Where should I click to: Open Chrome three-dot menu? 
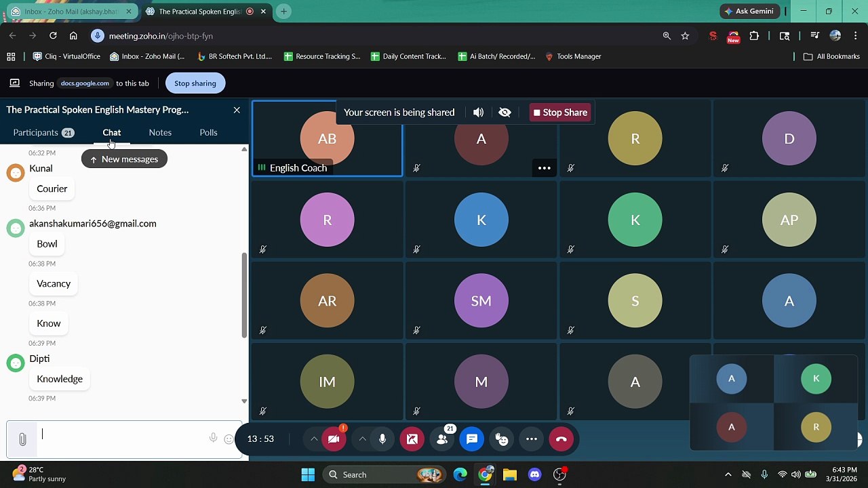tap(856, 36)
